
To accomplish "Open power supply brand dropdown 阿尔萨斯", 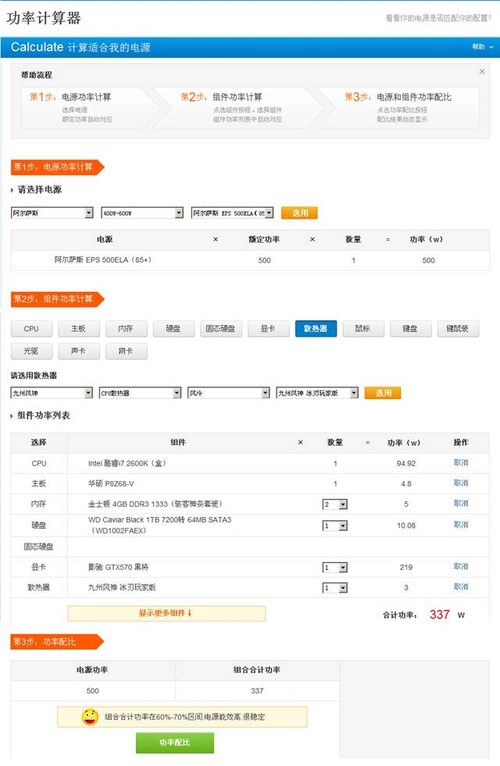I will 52,213.
